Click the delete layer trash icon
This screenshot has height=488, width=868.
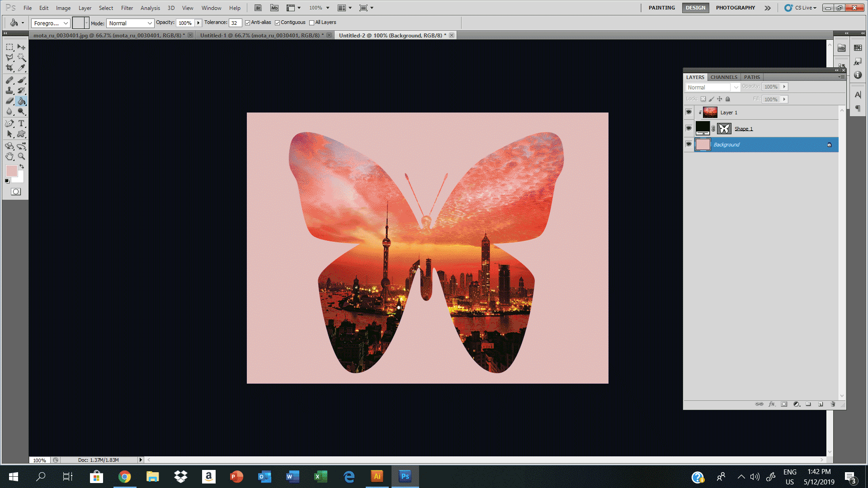click(833, 404)
